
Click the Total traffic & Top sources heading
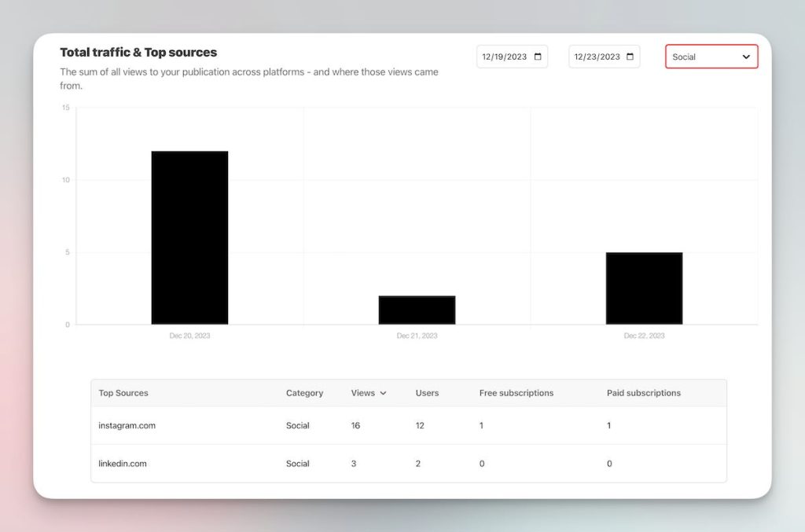click(x=138, y=53)
